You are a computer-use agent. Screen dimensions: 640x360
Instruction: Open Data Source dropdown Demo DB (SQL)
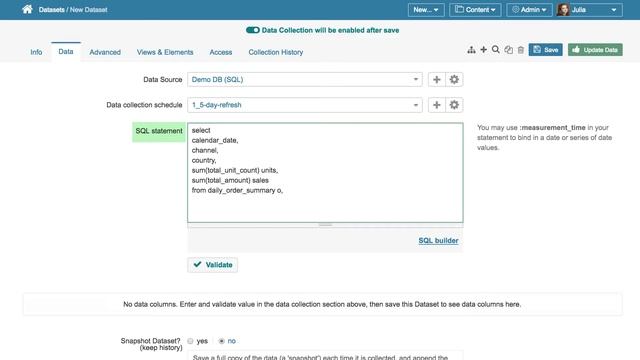(x=304, y=80)
